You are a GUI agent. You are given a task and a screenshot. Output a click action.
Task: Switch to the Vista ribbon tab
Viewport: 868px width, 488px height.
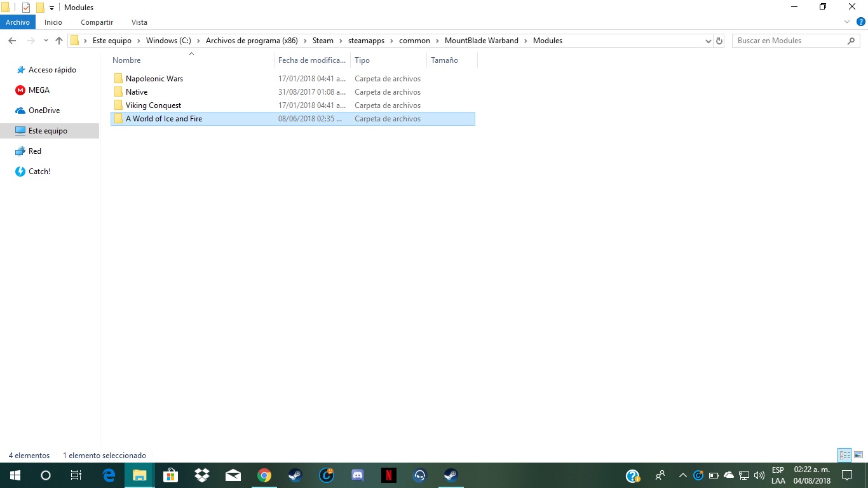(x=139, y=22)
